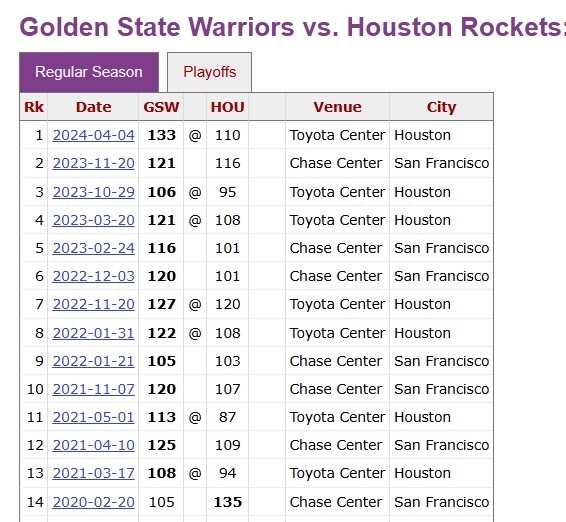This screenshot has width=566, height=522.
Task: Open the 2022-12-03 game link
Action: (x=93, y=276)
